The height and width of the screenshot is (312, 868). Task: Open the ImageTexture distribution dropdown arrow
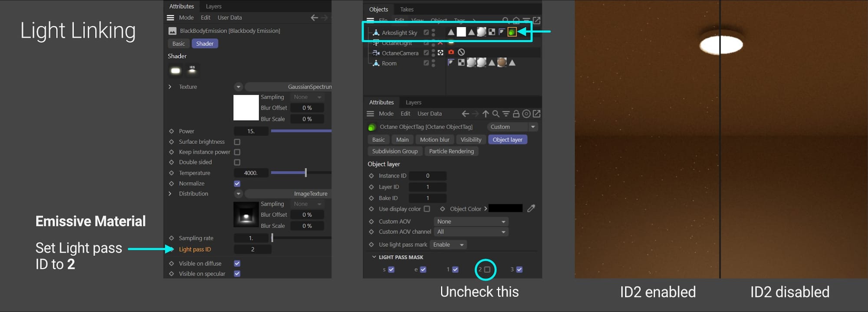coord(238,194)
